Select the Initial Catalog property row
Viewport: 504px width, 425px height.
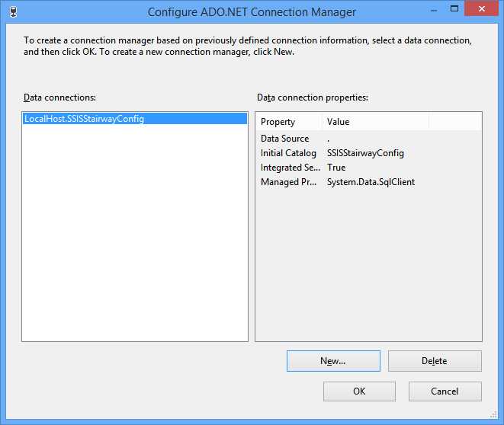pyautogui.click(x=368, y=153)
